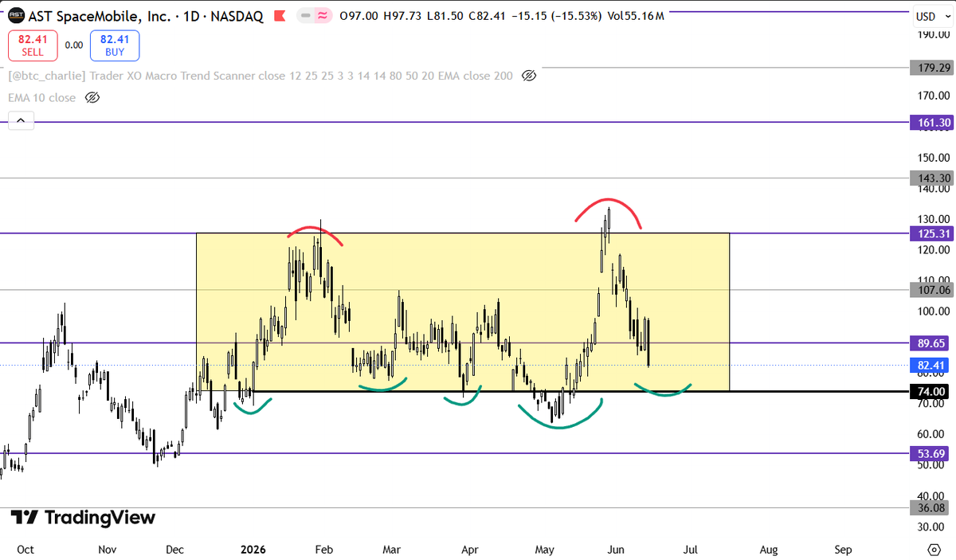Click the 100.00 price axis tick
Screen dimensions: 956x560
931,311
